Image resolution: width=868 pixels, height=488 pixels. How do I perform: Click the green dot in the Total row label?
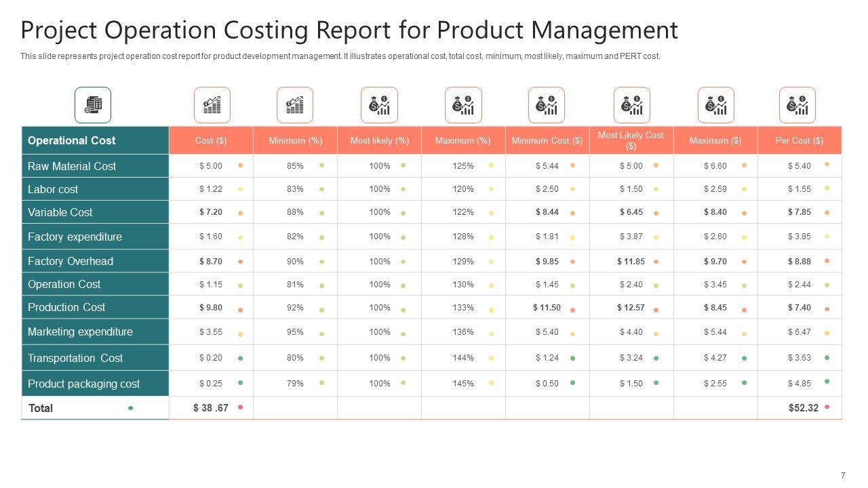131,408
